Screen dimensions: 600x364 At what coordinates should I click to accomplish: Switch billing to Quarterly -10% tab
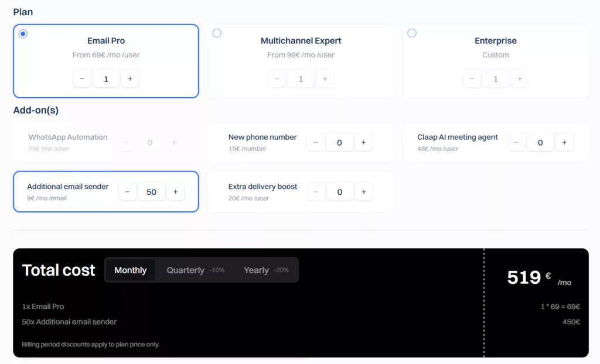tap(195, 270)
